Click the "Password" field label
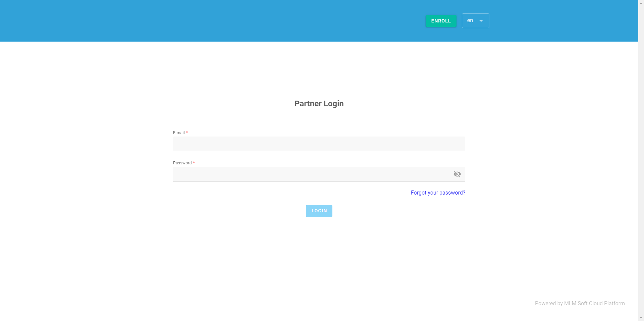This screenshot has width=644, height=321. coord(182,163)
